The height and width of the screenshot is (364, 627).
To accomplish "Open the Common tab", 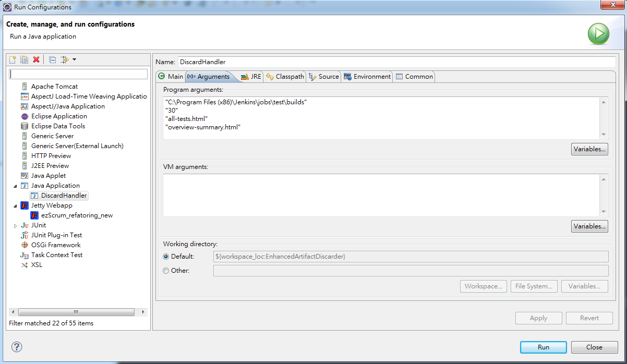I will click(x=414, y=76).
